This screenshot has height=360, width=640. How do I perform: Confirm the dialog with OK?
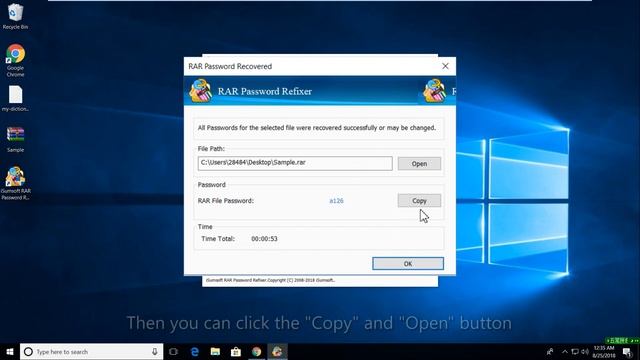pos(408,264)
